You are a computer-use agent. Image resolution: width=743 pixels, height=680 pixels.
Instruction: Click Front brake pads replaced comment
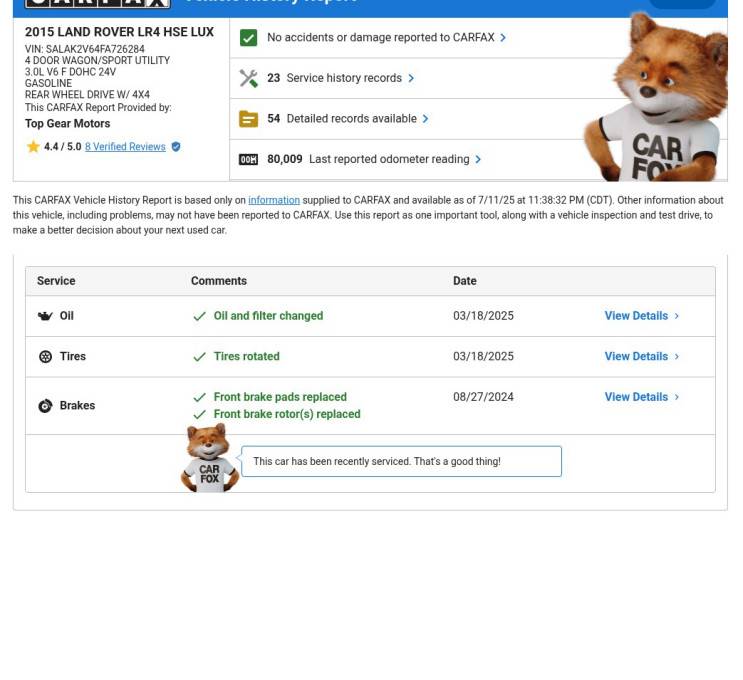tap(280, 397)
